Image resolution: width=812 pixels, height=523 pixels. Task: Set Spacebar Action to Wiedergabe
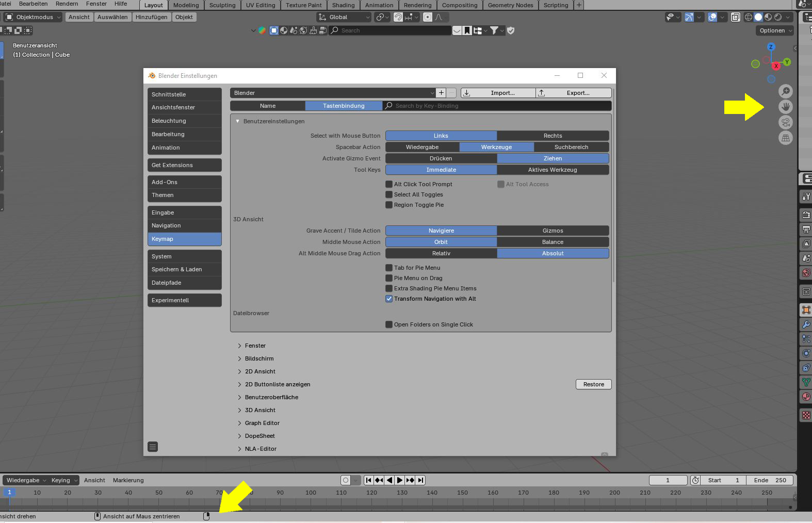[x=422, y=147]
